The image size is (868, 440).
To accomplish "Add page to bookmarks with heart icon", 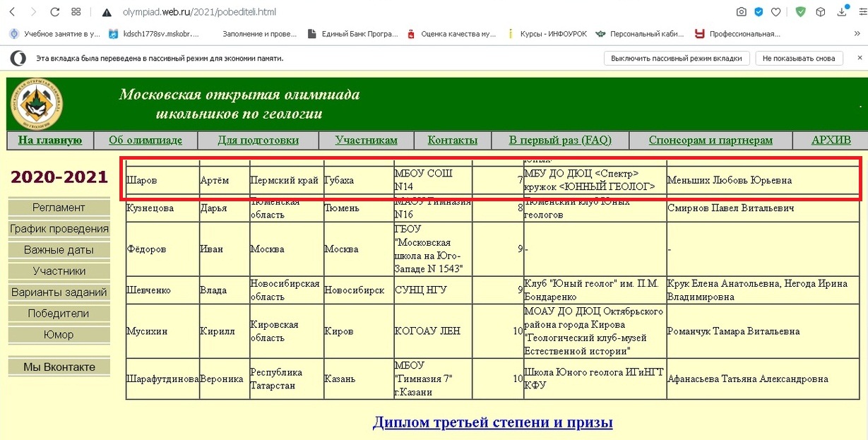I will click(775, 12).
